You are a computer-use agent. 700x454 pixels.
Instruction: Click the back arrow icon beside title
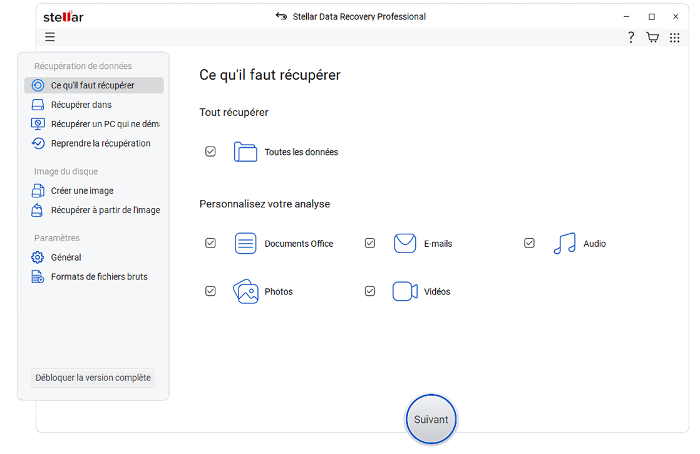281,17
